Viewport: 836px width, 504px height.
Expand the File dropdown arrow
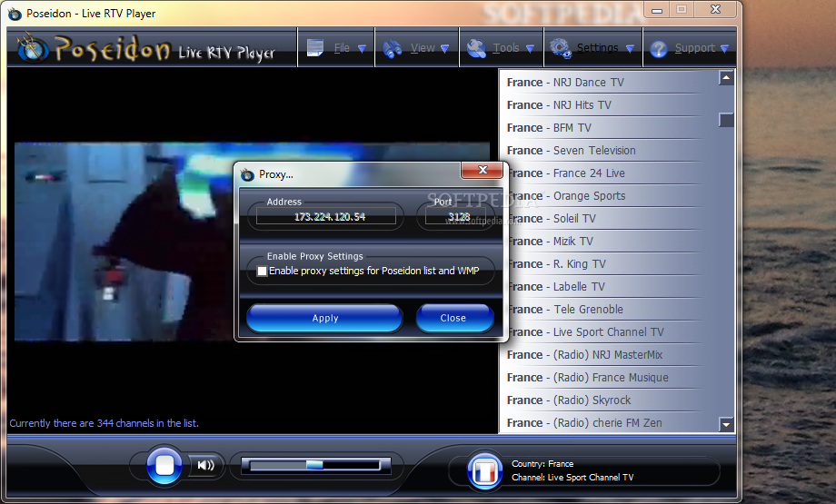362,48
